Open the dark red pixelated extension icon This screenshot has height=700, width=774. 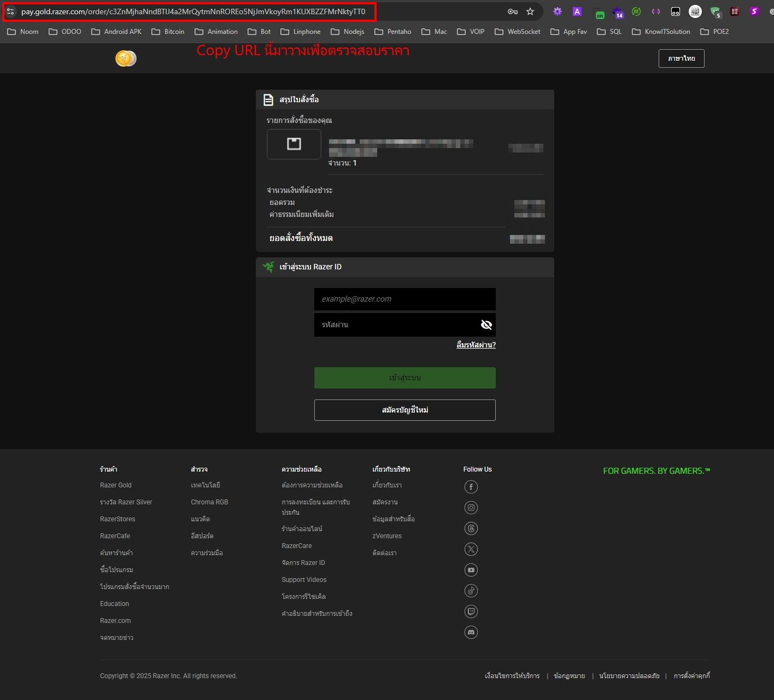point(735,11)
